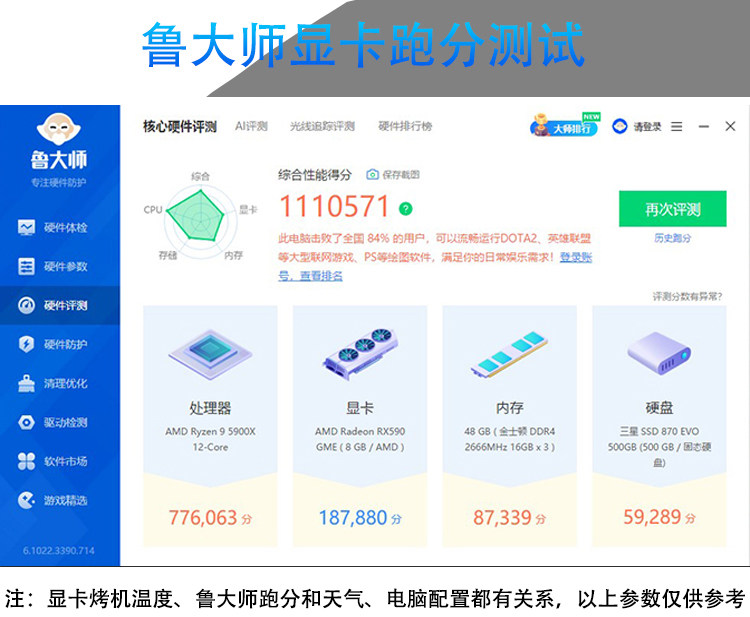Click the AMD Radeon RX590 GME text
Viewport: 750px width, 617px height.
click(360, 439)
